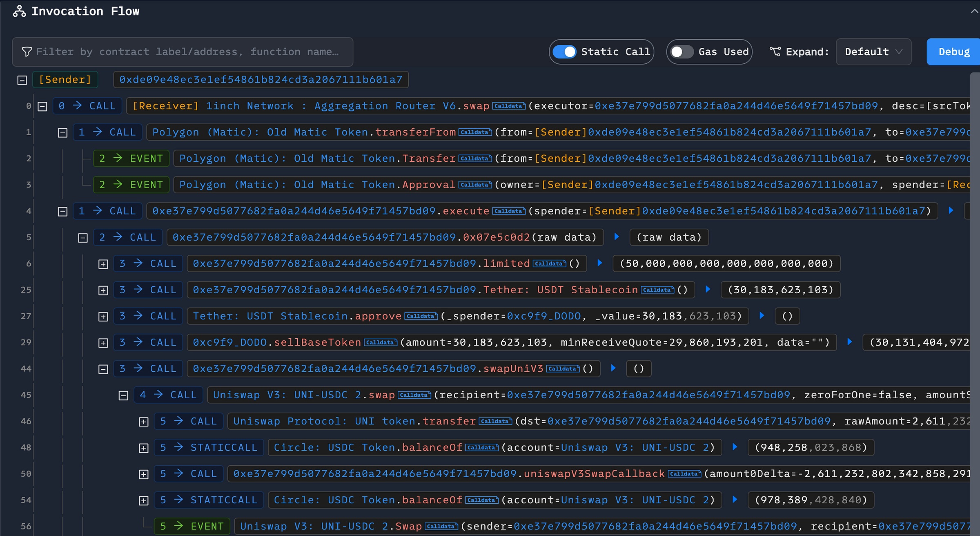Click the Calldata badge on Uniswap V3 swap
This screenshot has height=536, width=980.
click(x=415, y=395)
